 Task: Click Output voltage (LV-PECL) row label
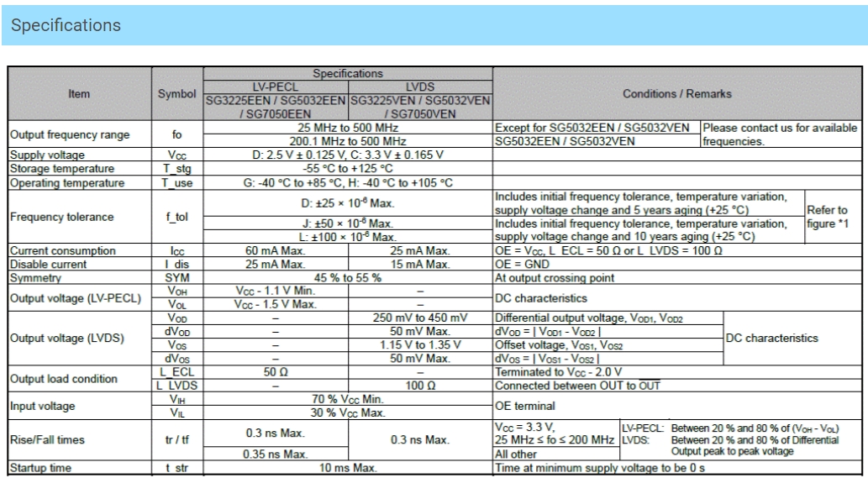[76, 298]
